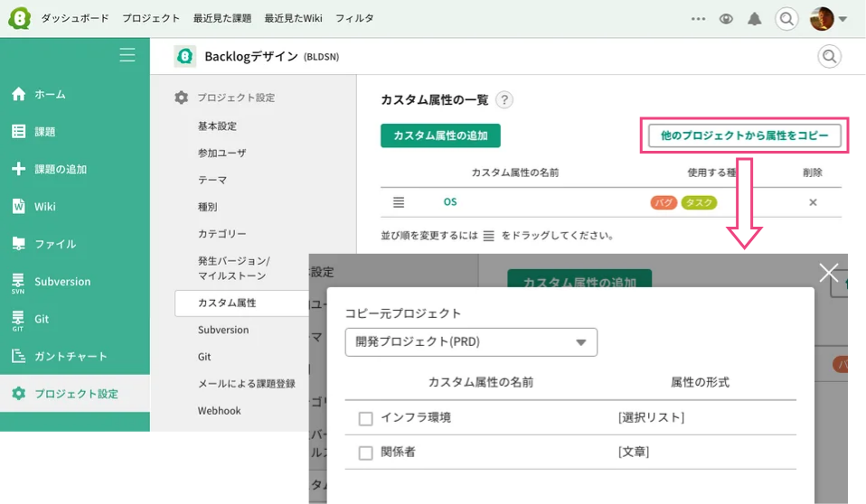Collapse sidebar with hamburger icon
This screenshot has height=504, width=866.
point(127,55)
